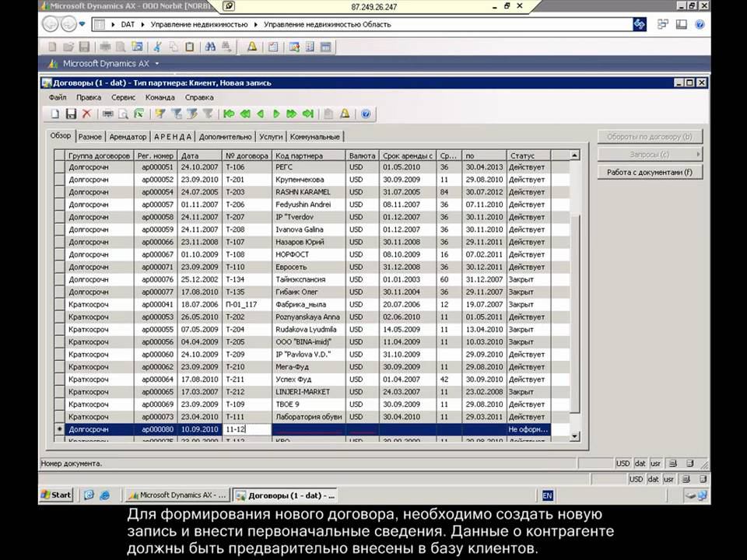Open help via blue question mark icon
Image resolution: width=747 pixels, height=560 pixels.
coord(366,114)
